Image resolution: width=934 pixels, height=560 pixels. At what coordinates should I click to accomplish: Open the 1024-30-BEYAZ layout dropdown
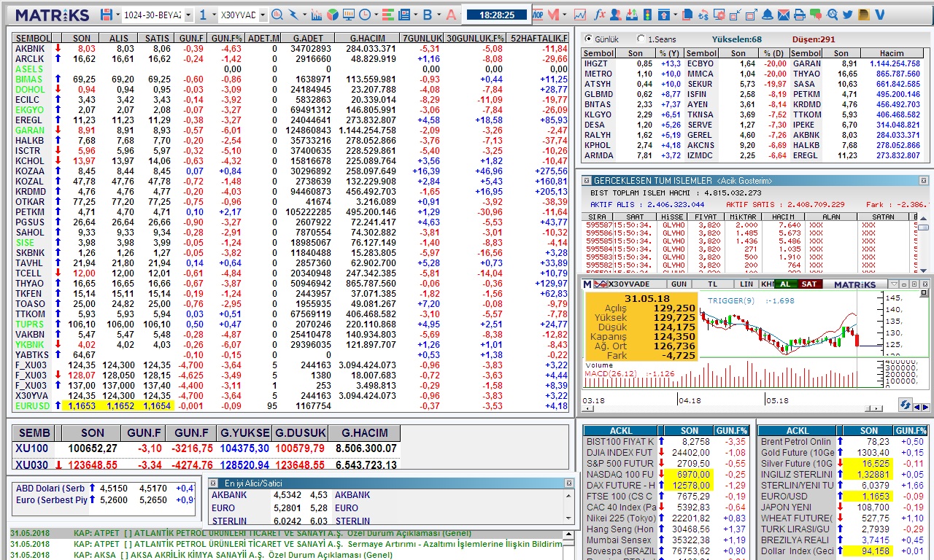188,15
